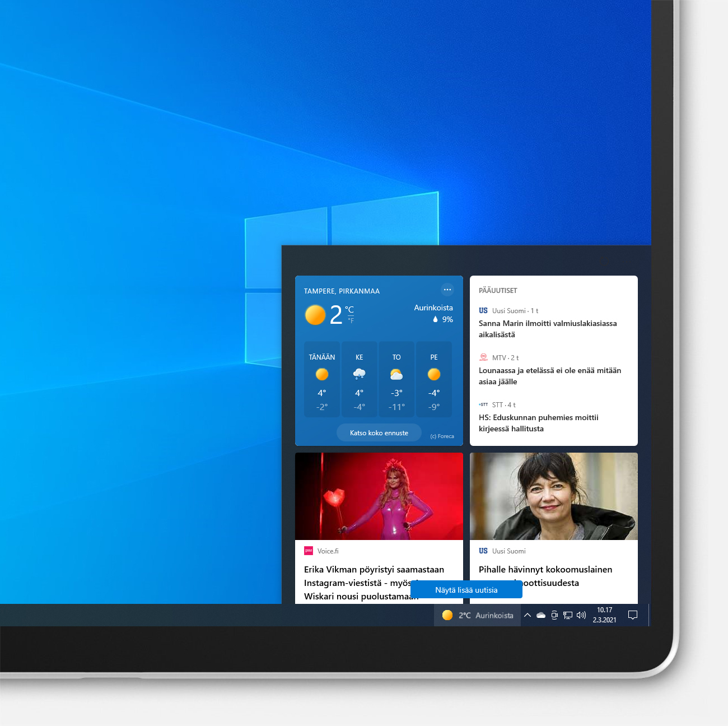Open the Action Center notification icon
This screenshot has height=726, width=728.
click(633, 615)
